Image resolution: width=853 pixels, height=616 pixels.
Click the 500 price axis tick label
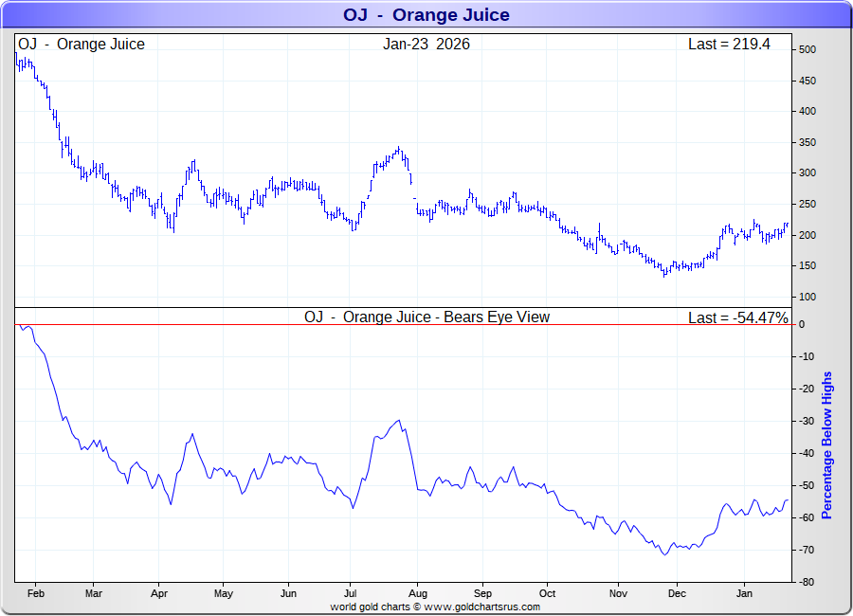(808, 49)
